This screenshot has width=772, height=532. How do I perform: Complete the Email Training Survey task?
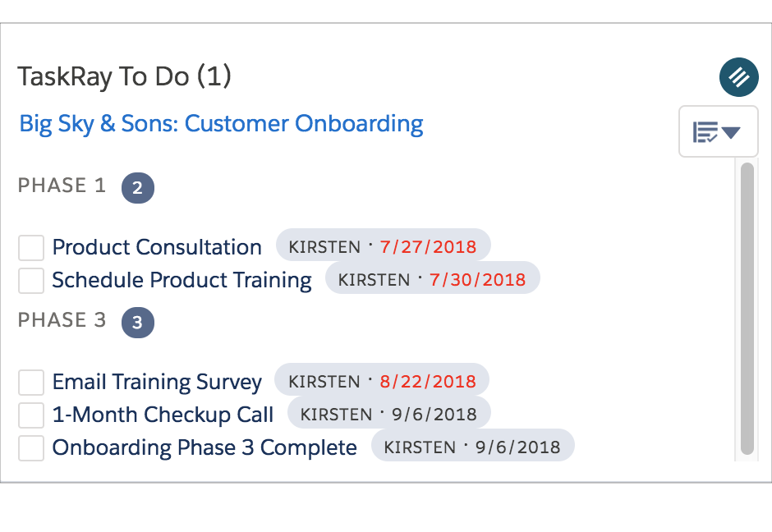(30, 382)
